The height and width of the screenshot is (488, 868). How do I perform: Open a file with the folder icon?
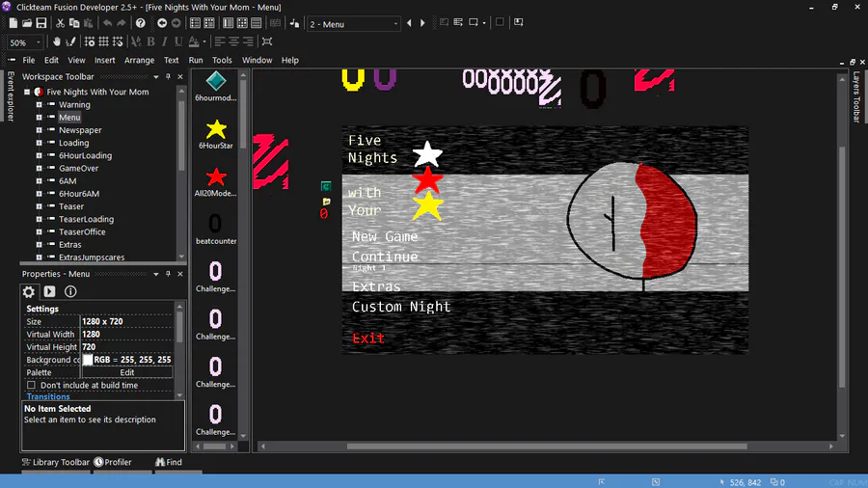pyautogui.click(x=27, y=23)
